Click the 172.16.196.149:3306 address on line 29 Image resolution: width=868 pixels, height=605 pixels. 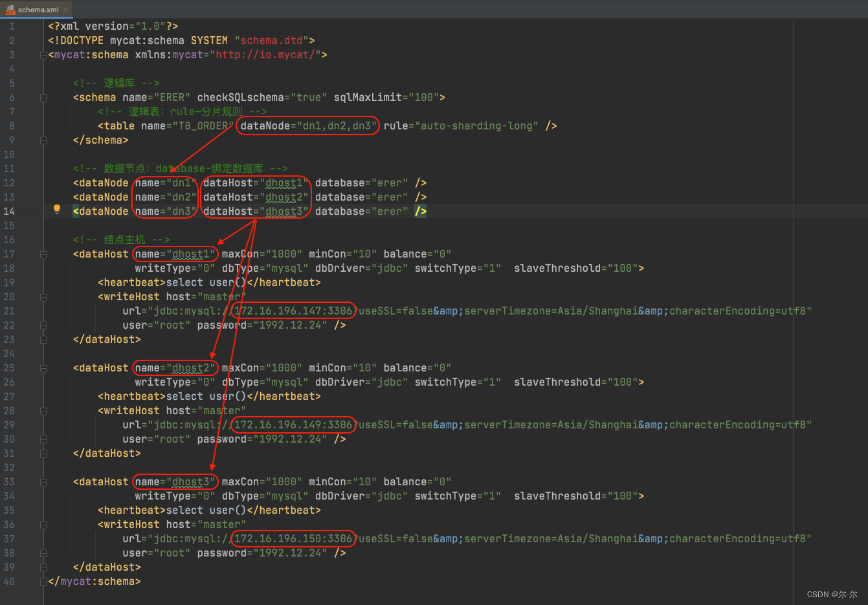293,425
